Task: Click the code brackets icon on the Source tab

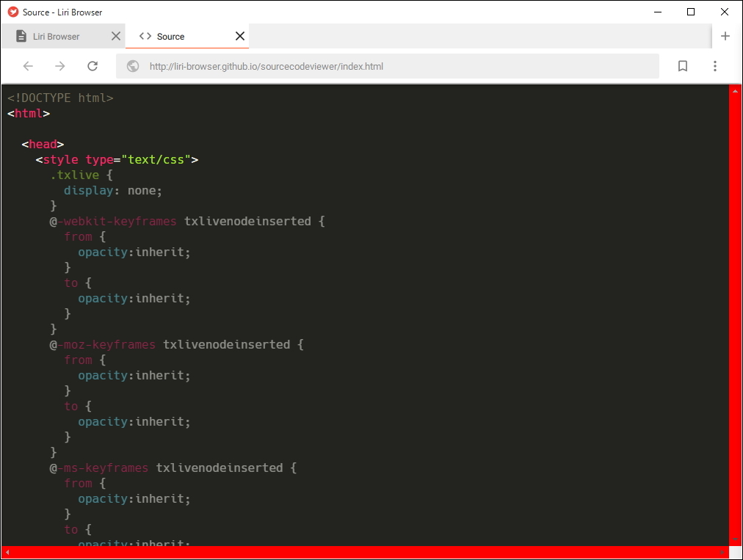Action: (145, 36)
